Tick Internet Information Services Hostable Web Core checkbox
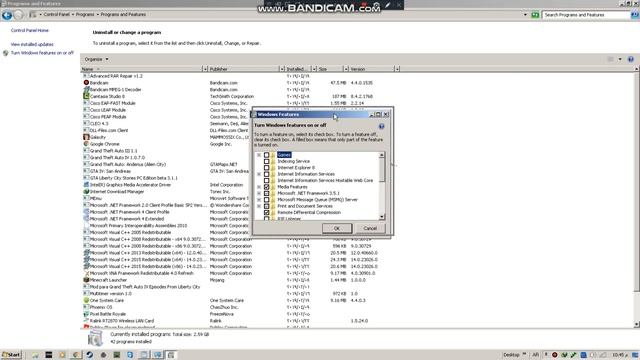Screen dimensions: 640x360 tap(267, 180)
